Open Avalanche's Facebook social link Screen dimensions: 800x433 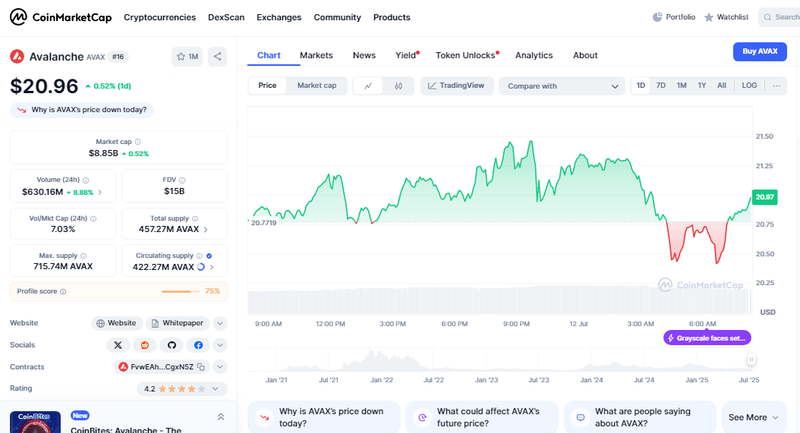(198, 345)
